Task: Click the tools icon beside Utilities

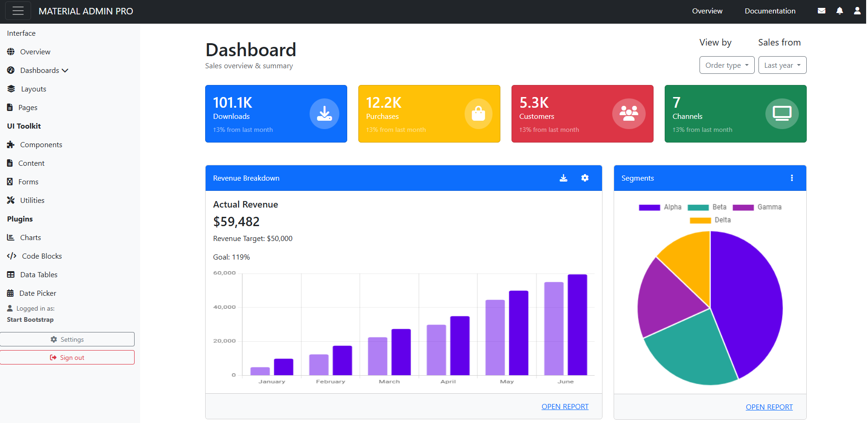Action: click(11, 200)
